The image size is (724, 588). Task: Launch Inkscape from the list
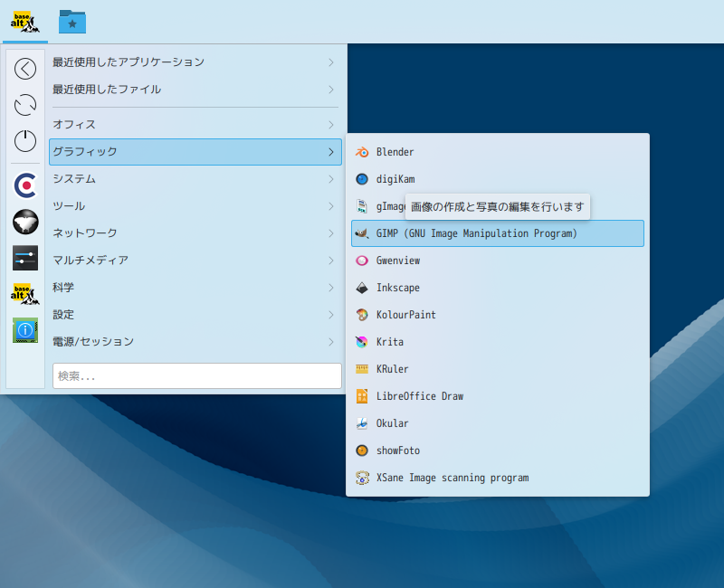point(498,288)
